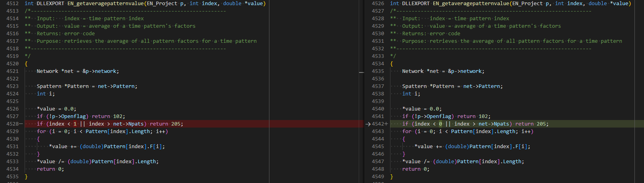This screenshot has height=183, width=644.
Task: Click 'return 102;' in the right pane
Action: (474, 116)
